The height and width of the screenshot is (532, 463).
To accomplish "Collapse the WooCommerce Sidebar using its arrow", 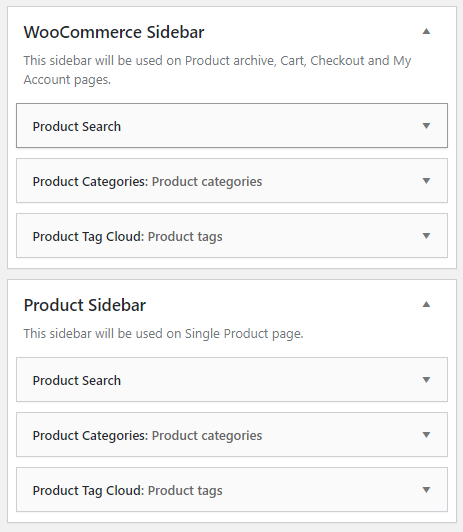I will point(426,32).
